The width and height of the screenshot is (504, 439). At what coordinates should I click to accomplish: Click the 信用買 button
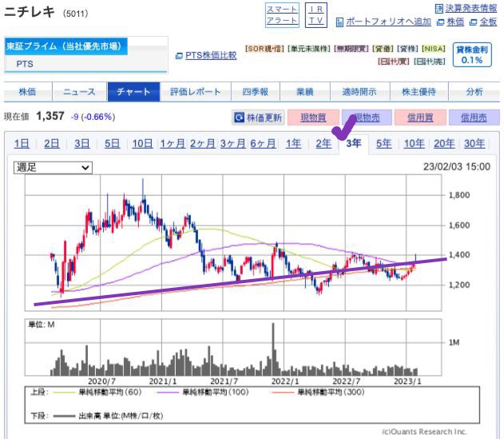coord(420,118)
